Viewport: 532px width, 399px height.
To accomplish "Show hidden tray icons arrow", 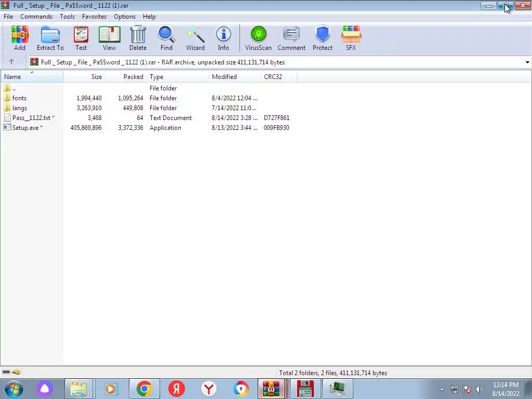I will pos(442,389).
